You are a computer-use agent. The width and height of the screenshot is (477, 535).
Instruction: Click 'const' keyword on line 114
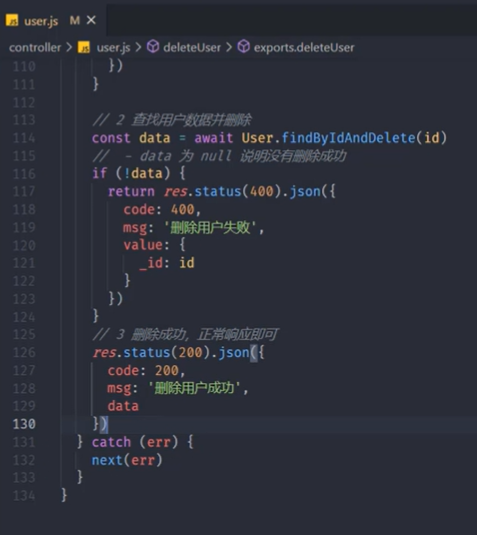click(111, 138)
